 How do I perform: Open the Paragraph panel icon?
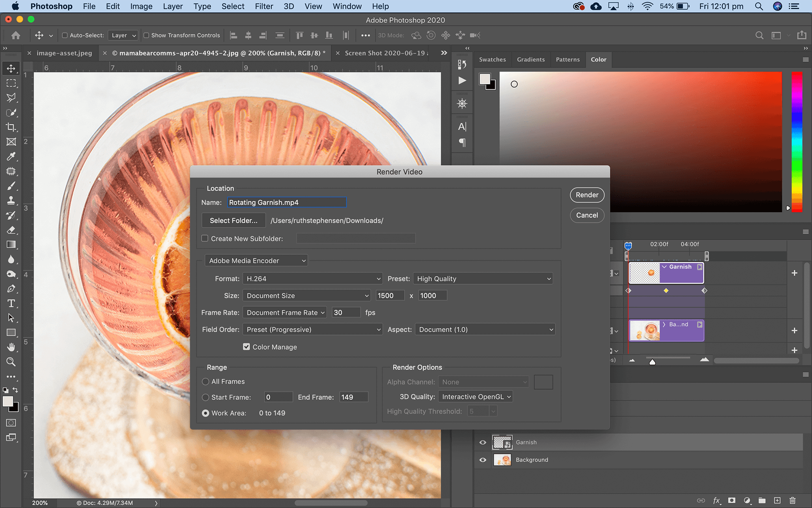pyautogui.click(x=462, y=143)
